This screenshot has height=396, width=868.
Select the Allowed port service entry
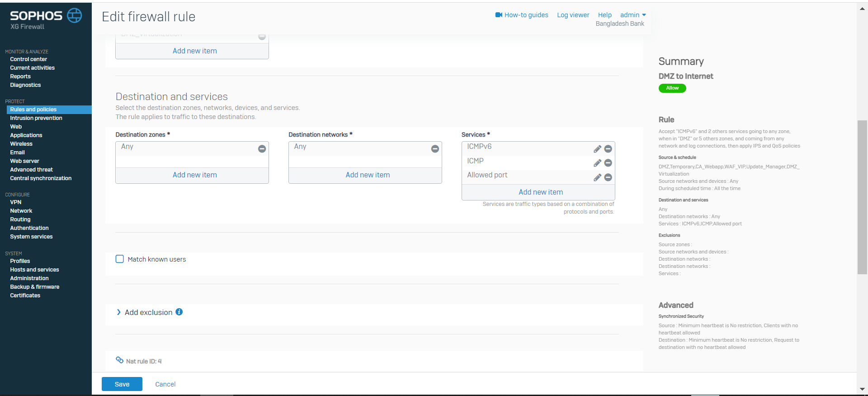point(487,175)
